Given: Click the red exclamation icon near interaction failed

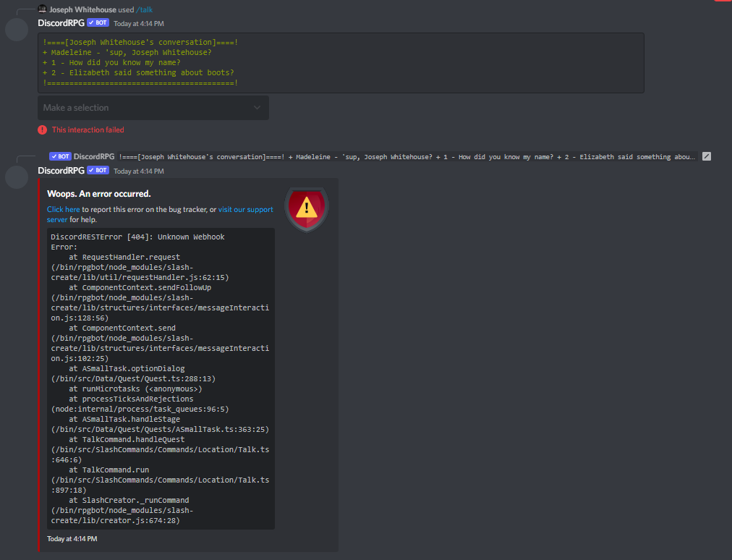Looking at the screenshot, I should point(41,129).
